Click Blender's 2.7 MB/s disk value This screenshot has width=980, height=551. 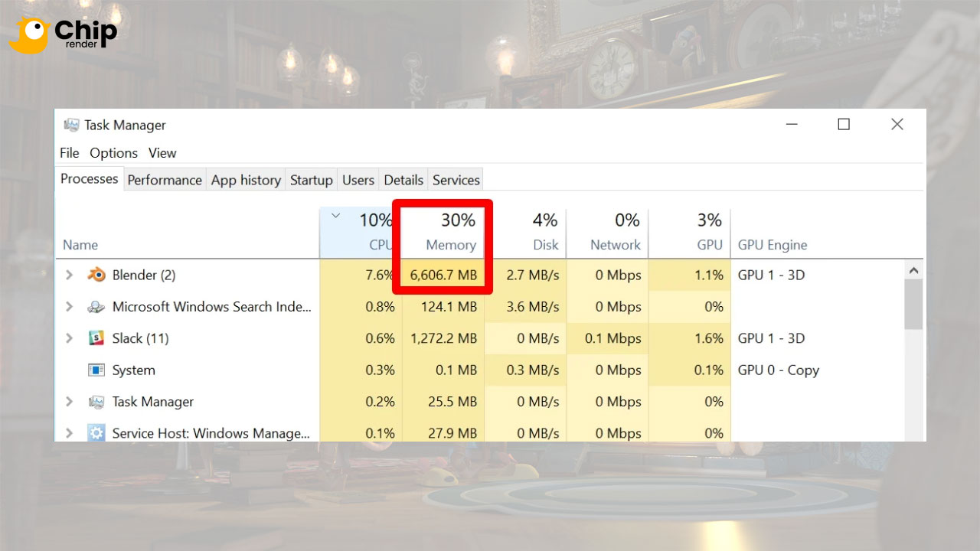pyautogui.click(x=533, y=275)
